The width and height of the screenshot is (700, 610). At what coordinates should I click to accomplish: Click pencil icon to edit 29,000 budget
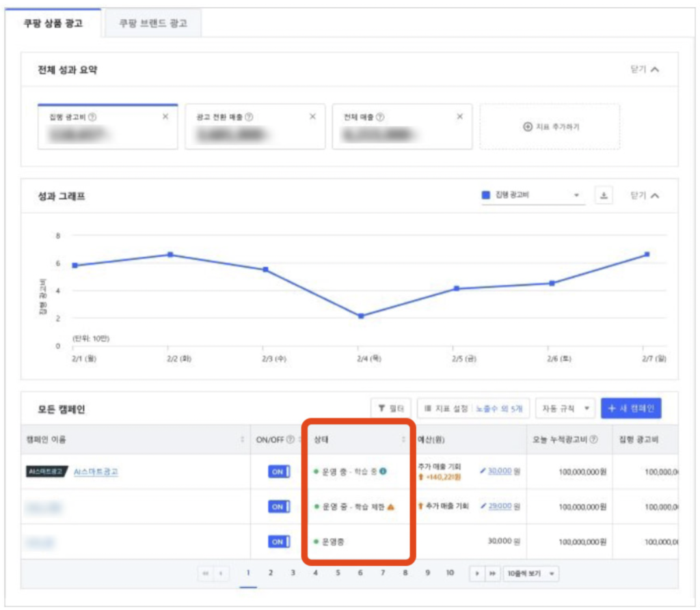483,506
